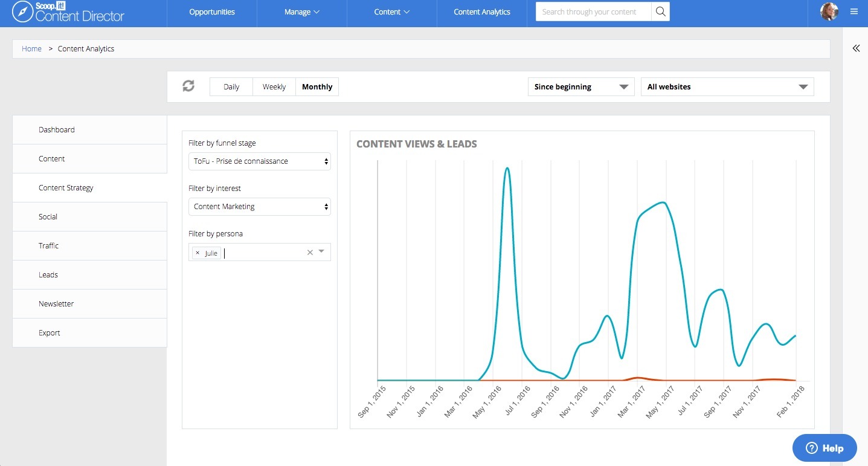
Task: Open the funnel stage filter dropdown
Action: coord(260,161)
